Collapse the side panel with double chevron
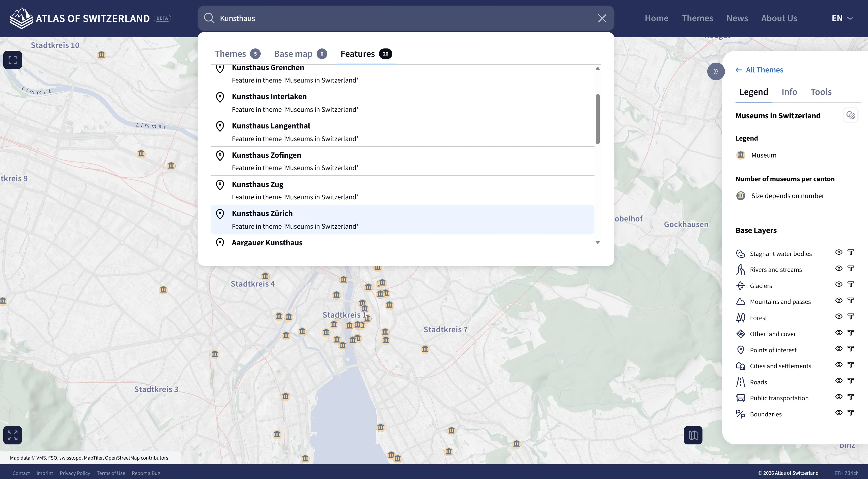The height and width of the screenshot is (479, 868). click(716, 71)
